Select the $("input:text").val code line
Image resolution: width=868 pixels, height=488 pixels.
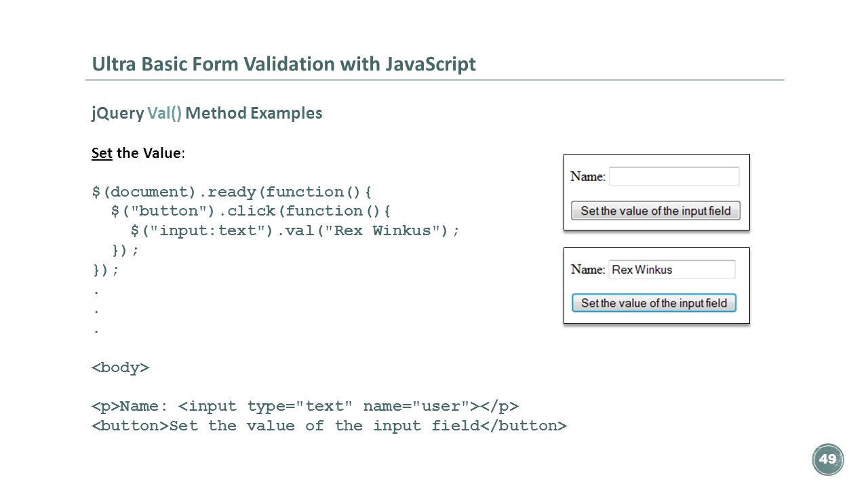coord(295,230)
